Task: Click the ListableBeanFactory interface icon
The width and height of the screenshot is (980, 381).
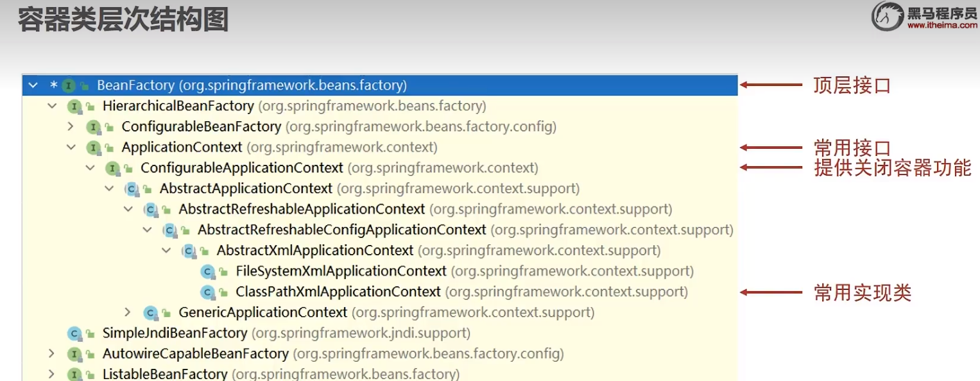Action: [74, 374]
